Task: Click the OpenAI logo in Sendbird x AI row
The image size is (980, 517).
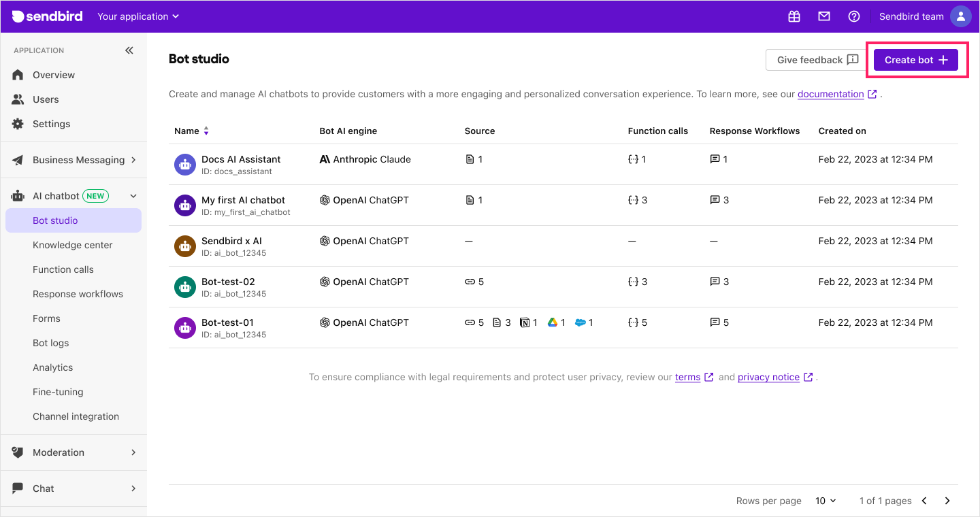Action: 325,241
